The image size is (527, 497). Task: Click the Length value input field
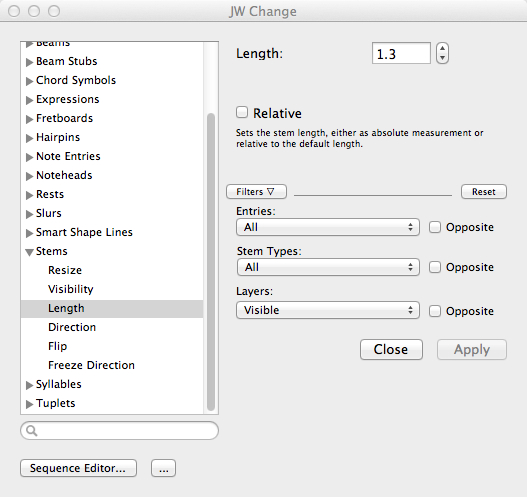pos(401,53)
